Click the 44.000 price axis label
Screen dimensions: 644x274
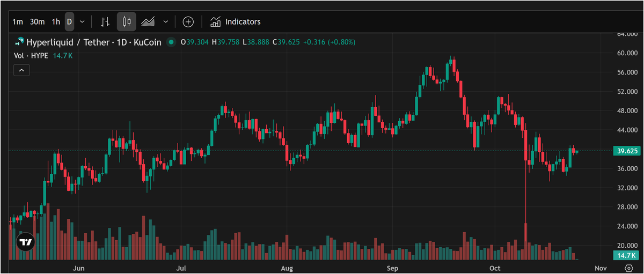pyautogui.click(x=627, y=130)
